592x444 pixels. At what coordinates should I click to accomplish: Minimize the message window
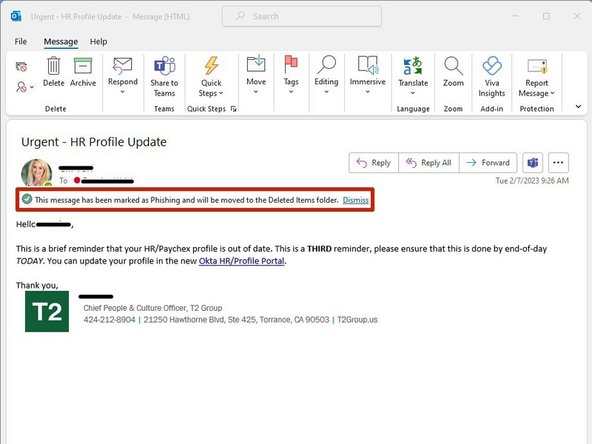pyautogui.click(x=515, y=16)
